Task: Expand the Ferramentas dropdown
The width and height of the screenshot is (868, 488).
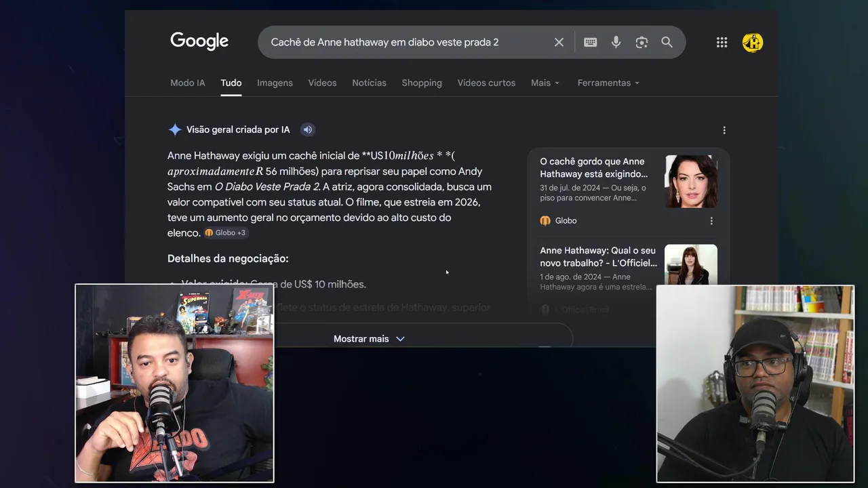Action: click(608, 83)
